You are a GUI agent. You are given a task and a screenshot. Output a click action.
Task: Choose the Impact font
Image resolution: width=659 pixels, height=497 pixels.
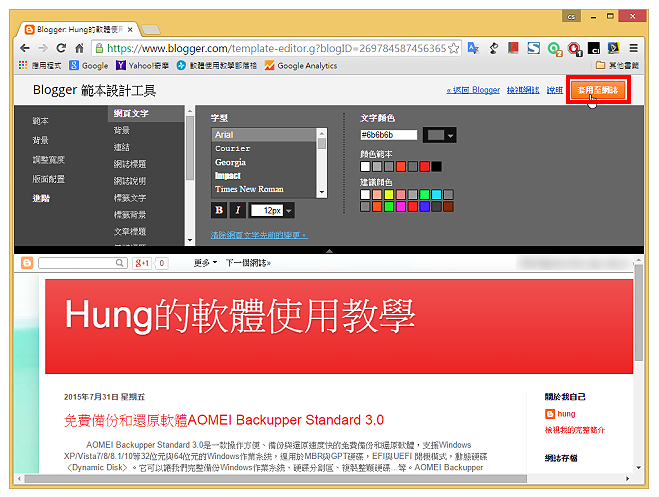pos(264,176)
